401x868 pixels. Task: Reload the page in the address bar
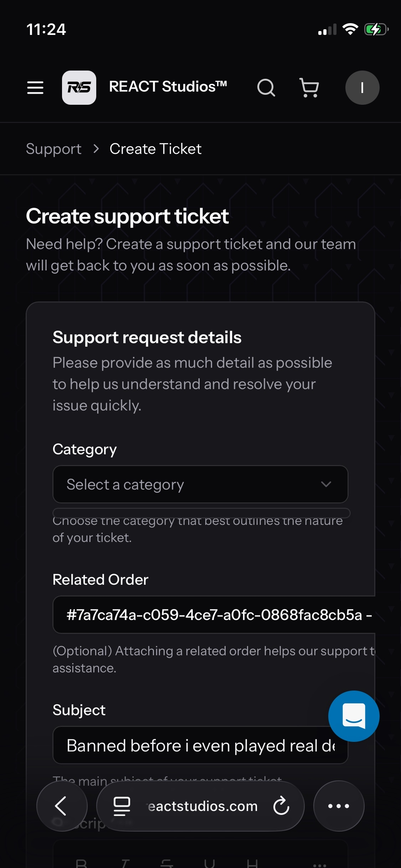point(281,806)
